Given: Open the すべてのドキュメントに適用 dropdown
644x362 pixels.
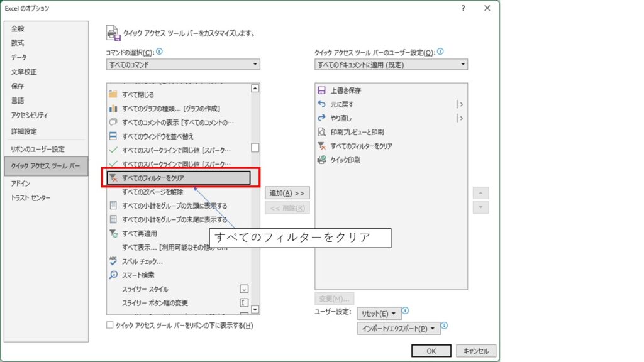Looking at the screenshot, I should 391,65.
